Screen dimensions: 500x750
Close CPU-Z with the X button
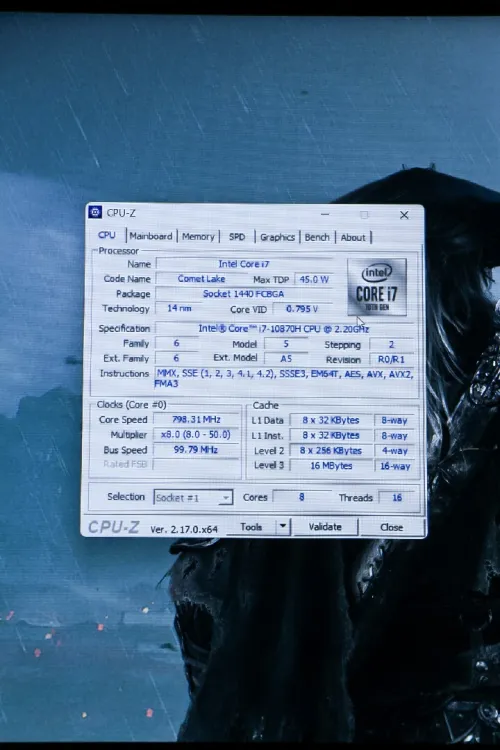(x=404, y=215)
